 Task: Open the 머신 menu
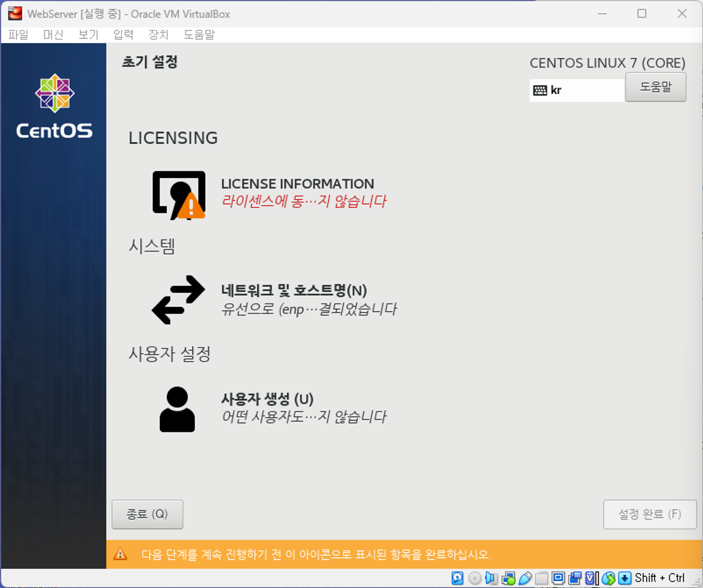pos(53,35)
